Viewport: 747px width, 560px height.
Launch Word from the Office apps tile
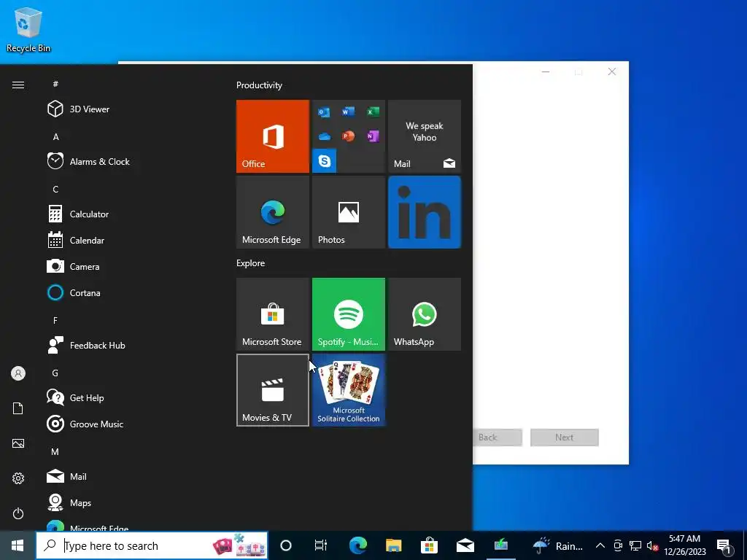[x=348, y=112]
